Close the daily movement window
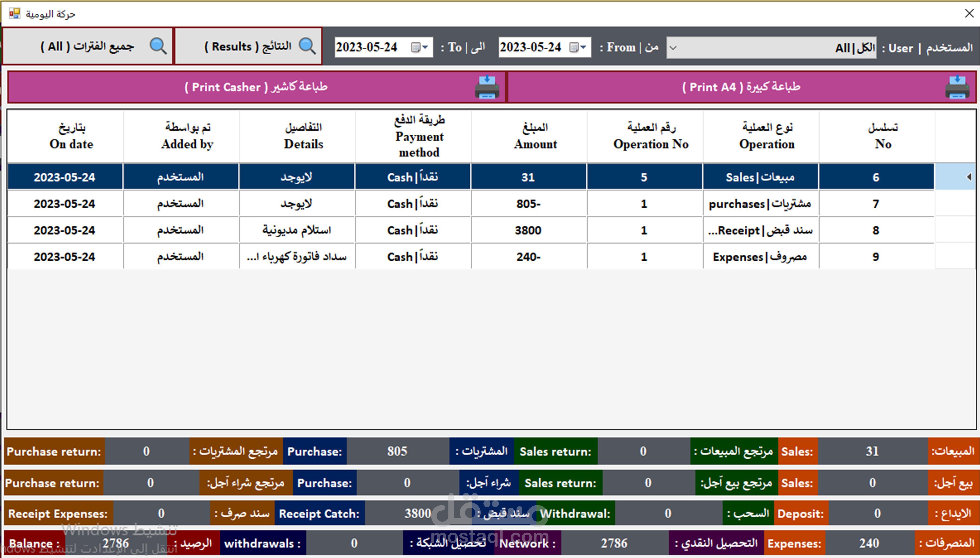Screen dimensions: 980x558 click(x=969, y=13)
